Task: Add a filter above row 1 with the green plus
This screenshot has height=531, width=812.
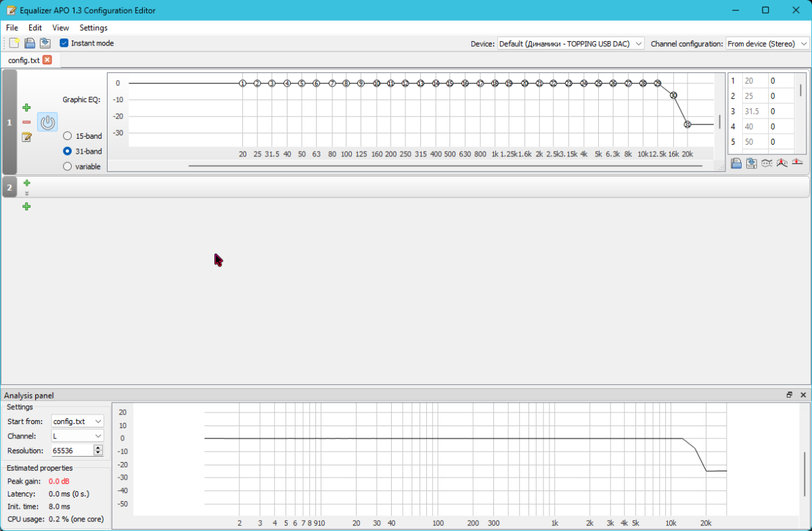Action: point(26,108)
